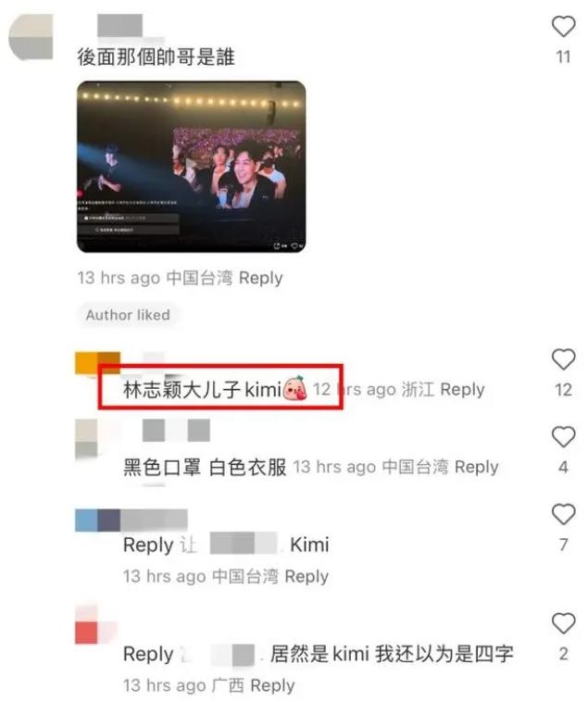Reply to the 黑色口罩 白色衣服 comment

pyautogui.click(x=476, y=467)
